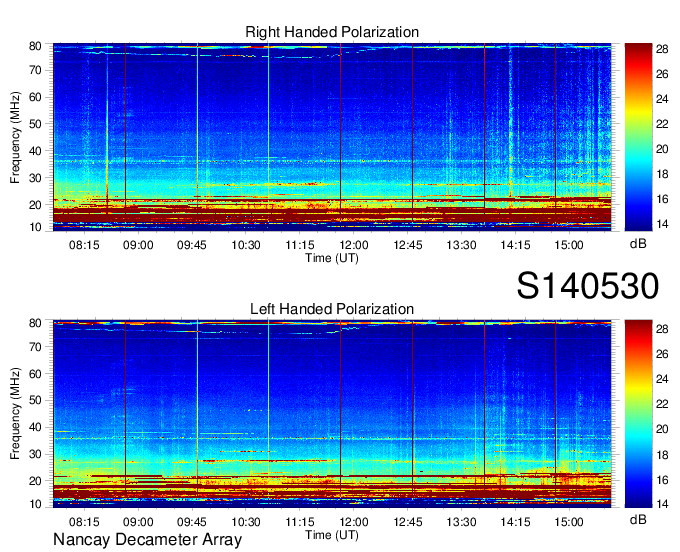
Task: Click the 40 MHz tick of Right Handed plot
Action: (35, 151)
